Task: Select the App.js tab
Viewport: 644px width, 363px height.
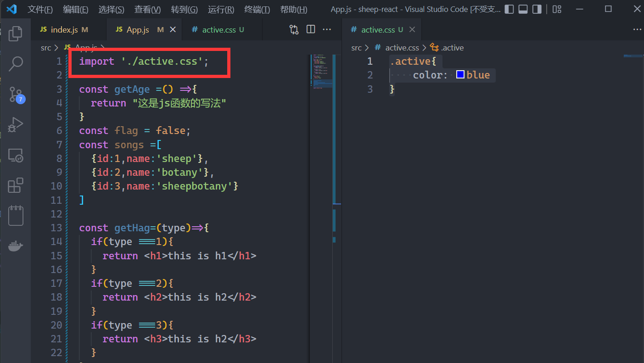Action: click(x=143, y=29)
